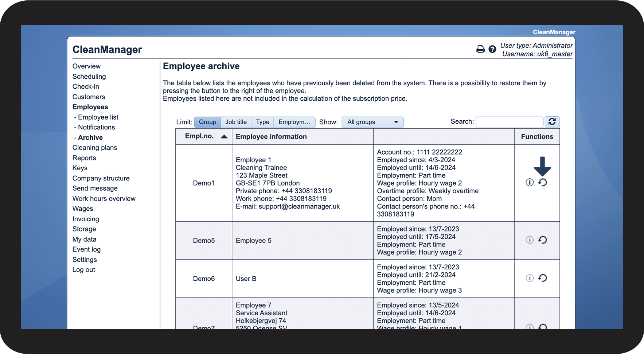Screen dimensions: 644x354
Task: Restore archived employee Demo5
Action: [542, 240]
